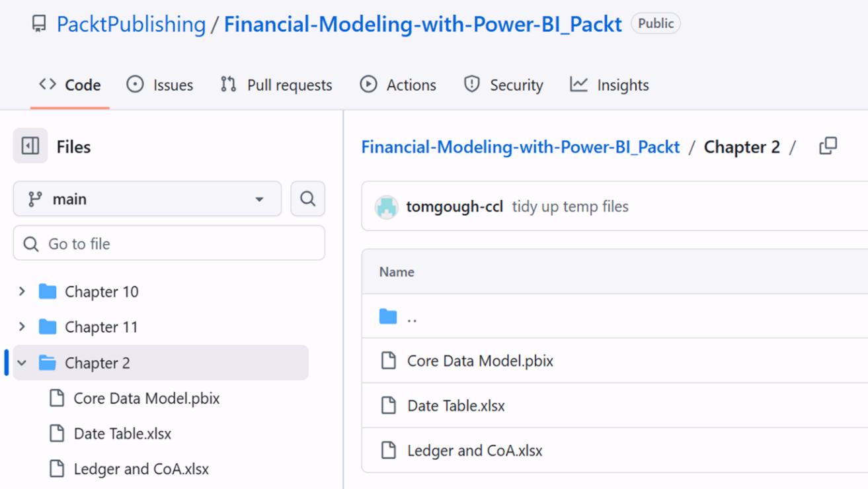Click the Public visibility badge
This screenshot has height=489, width=868.
[x=656, y=24]
